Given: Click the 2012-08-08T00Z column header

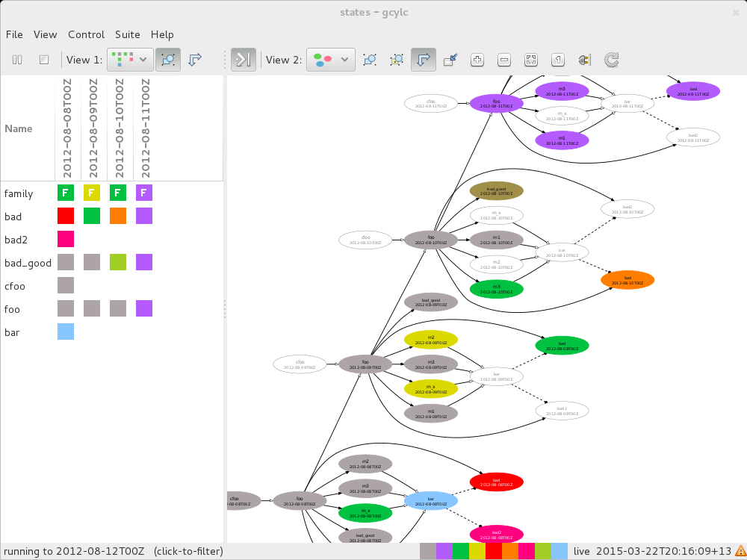Looking at the screenshot, I should coord(66,128).
